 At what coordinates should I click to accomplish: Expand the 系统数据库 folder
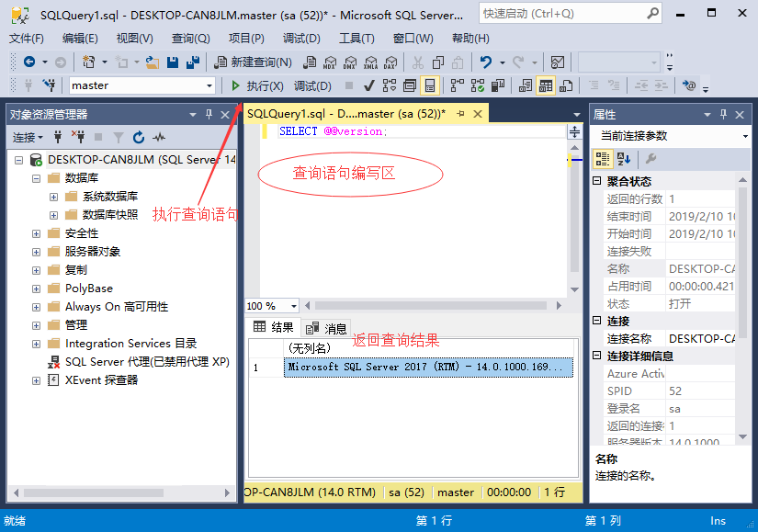[53, 197]
